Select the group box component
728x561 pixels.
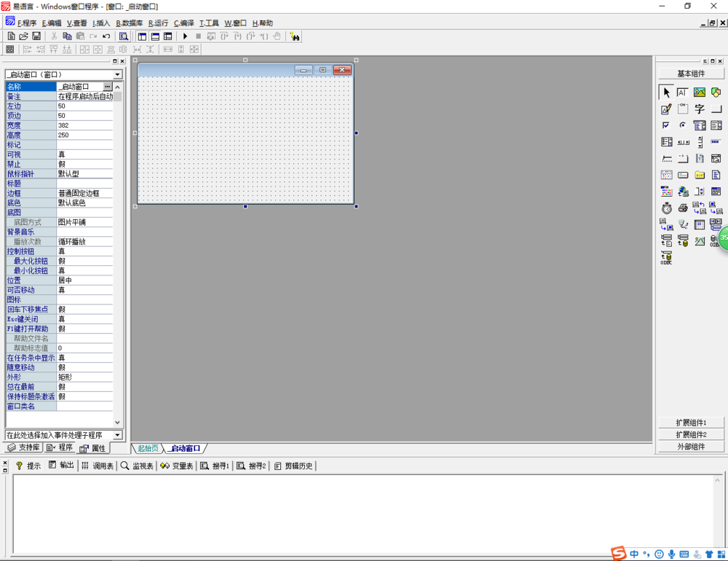[683, 109]
